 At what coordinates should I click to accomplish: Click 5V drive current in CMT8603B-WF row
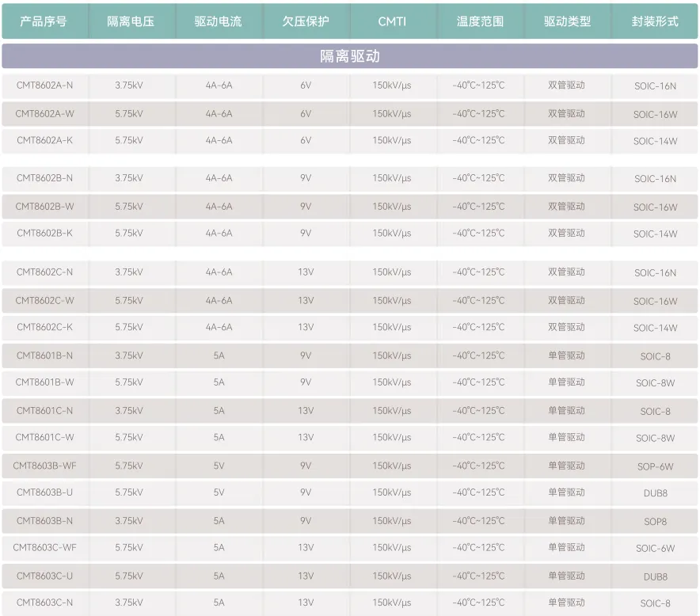pos(219,466)
